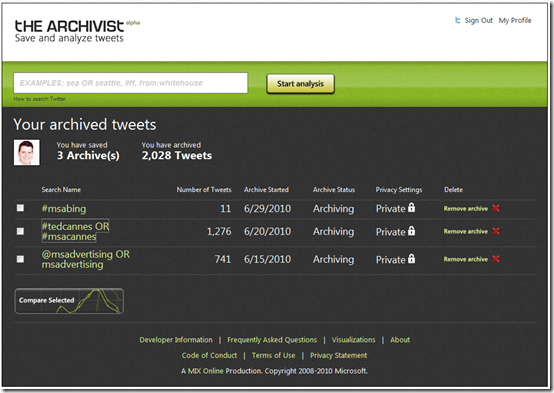This screenshot has height=393, width=554.
Task: Open the #tedcannes OR #msacannes archive
Action: (x=75, y=231)
